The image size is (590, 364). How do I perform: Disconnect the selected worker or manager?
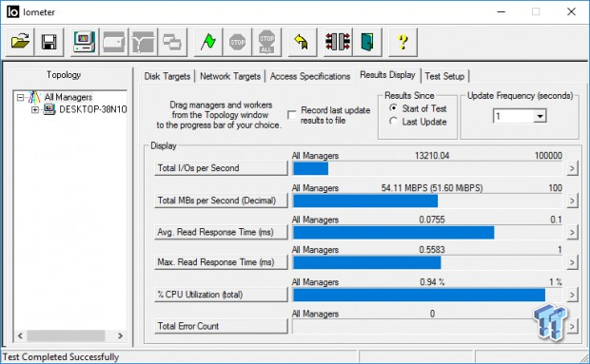[x=338, y=42]
